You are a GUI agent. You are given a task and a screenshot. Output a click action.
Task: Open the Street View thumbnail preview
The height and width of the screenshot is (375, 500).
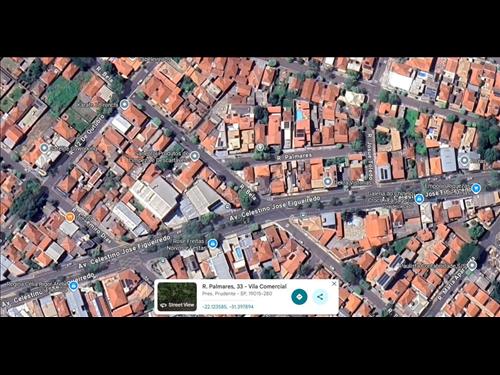(177, 296)
